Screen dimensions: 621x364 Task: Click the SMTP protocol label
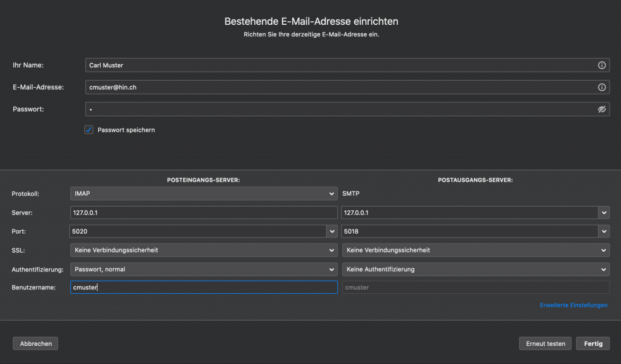pos(351,193)
